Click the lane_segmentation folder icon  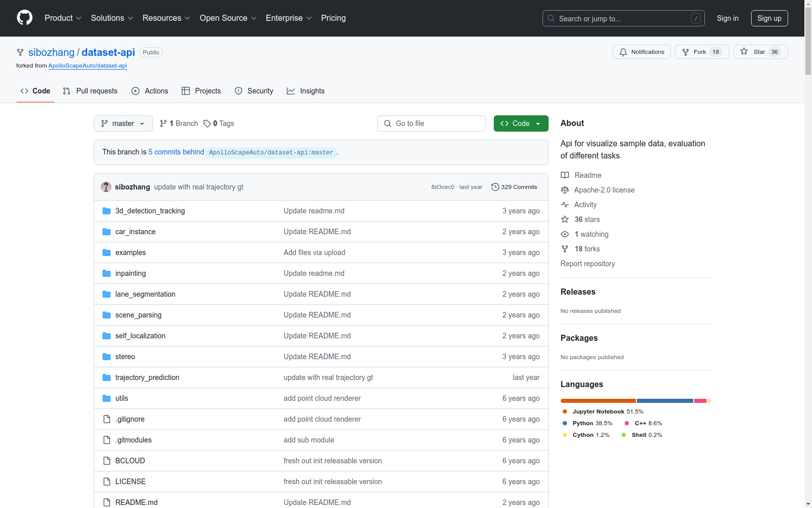tap(107, 294)
